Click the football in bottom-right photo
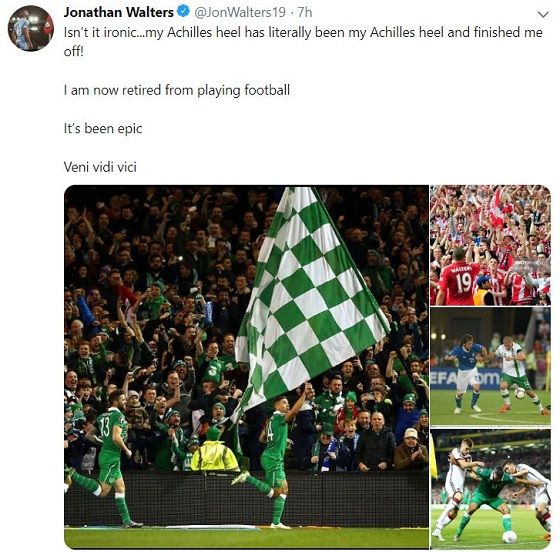This screenshot has height=552, width=560. (509, 537)
